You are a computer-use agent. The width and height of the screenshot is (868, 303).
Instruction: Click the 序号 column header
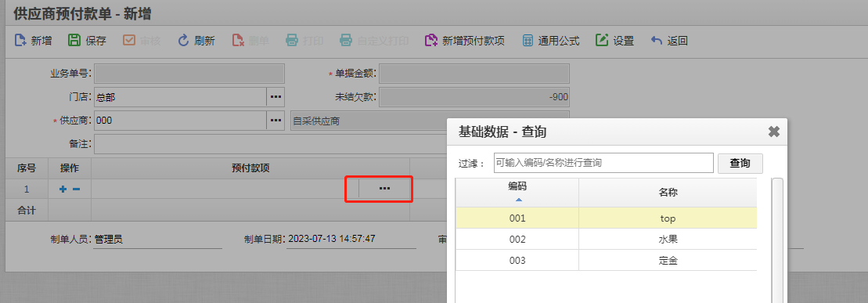[27, 168]
